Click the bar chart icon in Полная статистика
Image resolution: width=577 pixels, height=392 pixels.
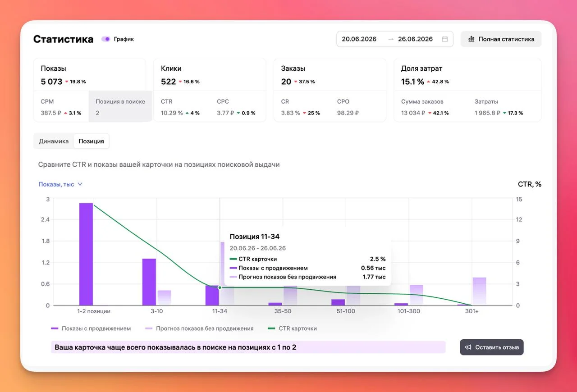click(472, 39)
